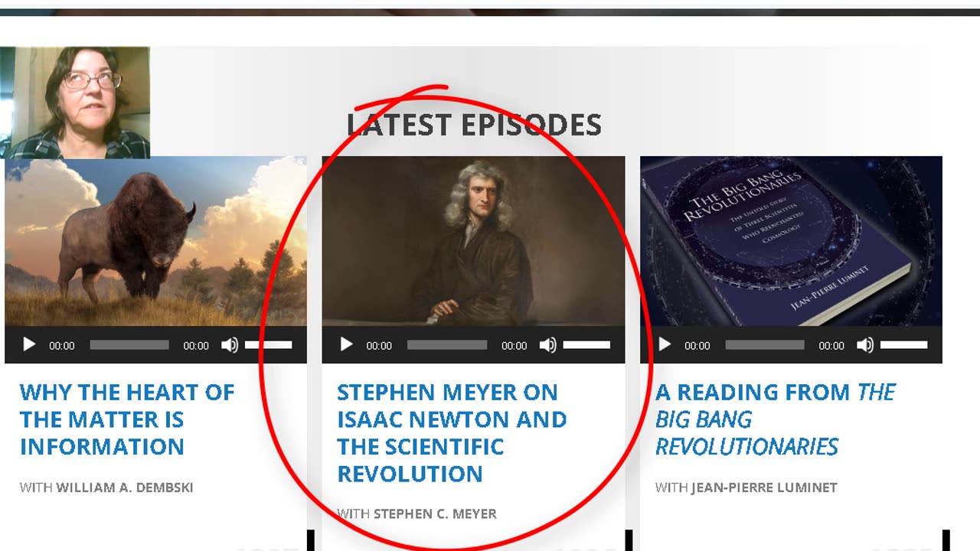
Task: Open Stephen Meyer on Isaac Newton episode link
Action: pos(452,433)
